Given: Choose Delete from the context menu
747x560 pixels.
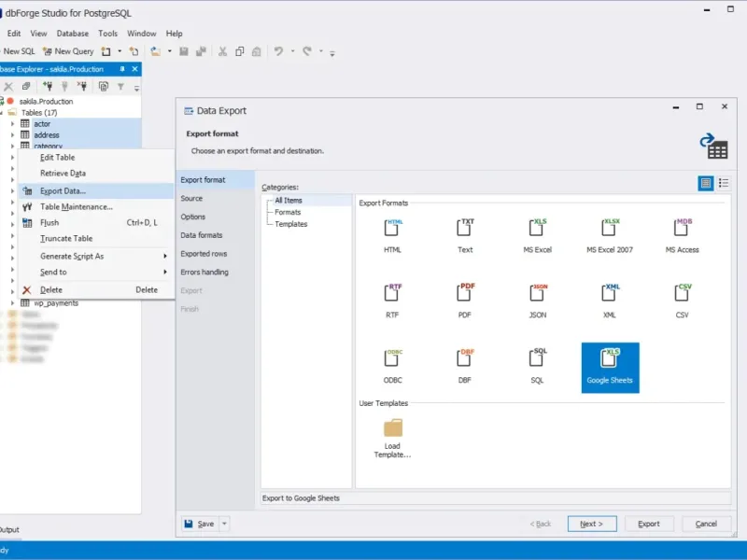Looking at the screenshot, I should (96, 290).
